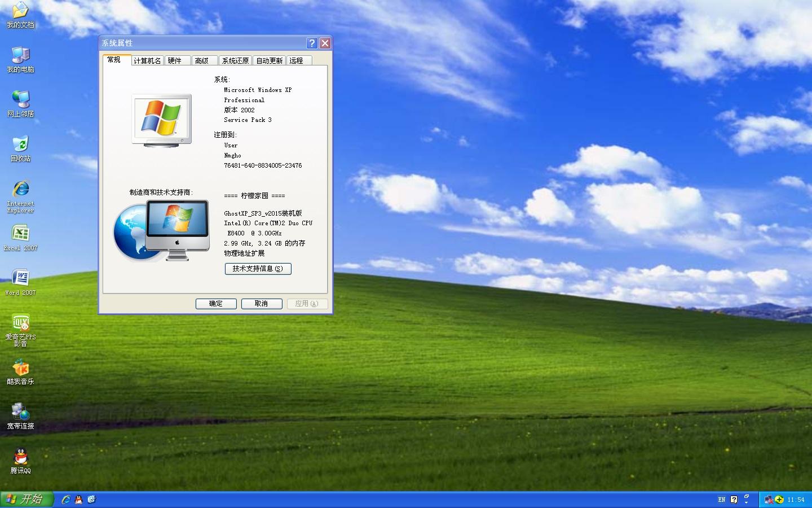
Task: Click the 'Microsoft Windows XP' text
Action: (x=258, y=90)
